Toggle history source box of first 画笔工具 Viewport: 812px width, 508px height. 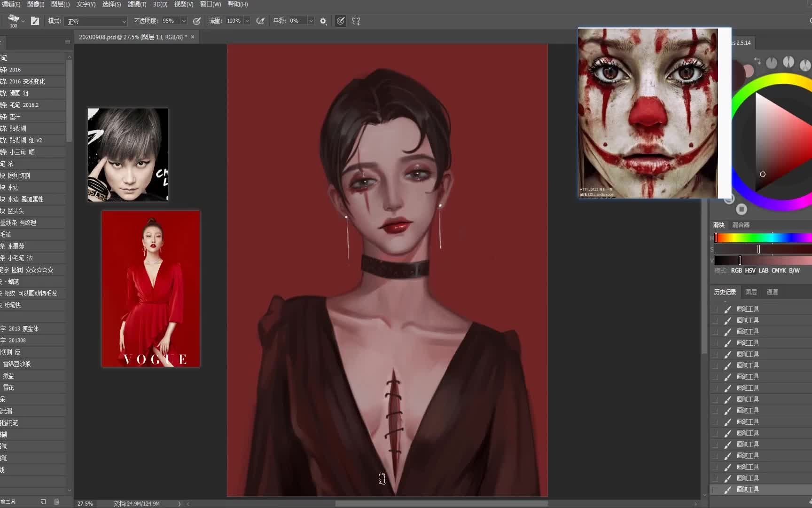(x=716, y=309)
